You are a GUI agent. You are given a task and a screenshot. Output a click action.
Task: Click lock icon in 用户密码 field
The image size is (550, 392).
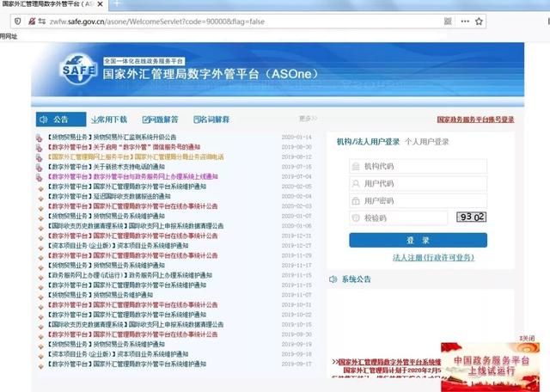[x=356, y=201]
